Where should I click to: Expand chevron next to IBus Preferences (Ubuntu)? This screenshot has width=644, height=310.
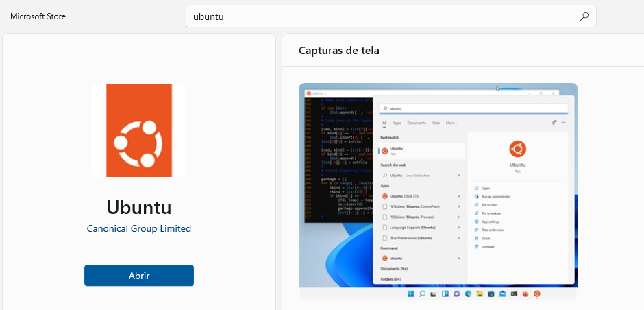459,237
